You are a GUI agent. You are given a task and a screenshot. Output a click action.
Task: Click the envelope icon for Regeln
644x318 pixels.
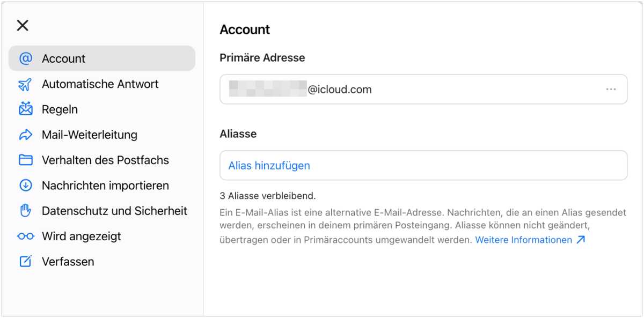pos(25,109)
